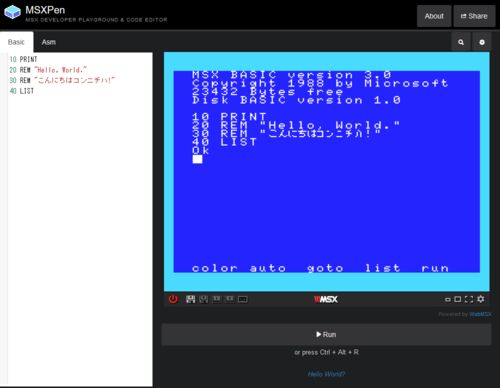Click the red power icon of the emulator

(x=173, y=299)
